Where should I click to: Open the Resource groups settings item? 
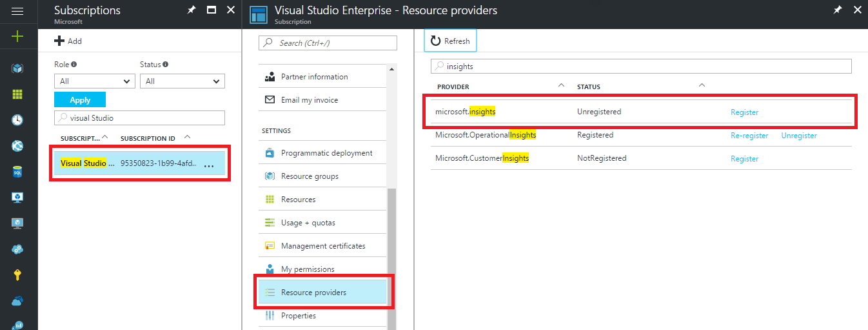click(x=310, y=176)
